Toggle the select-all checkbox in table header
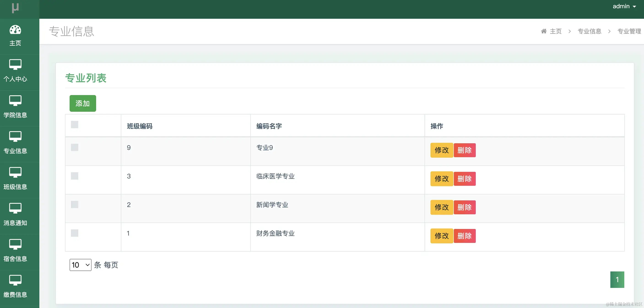The height and width of the screenshot is (308, 644). [74, 125]
